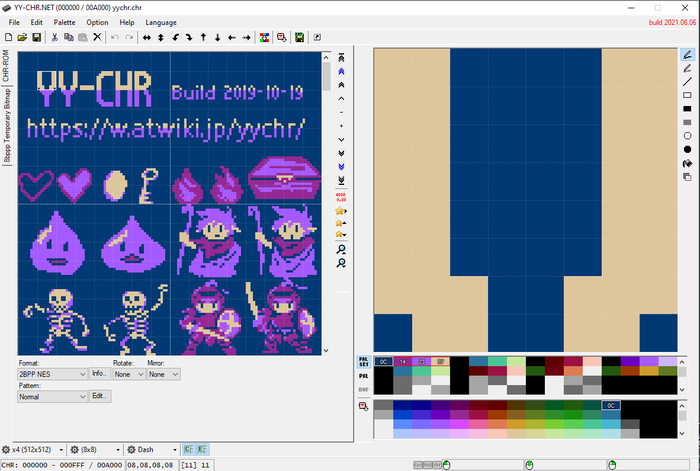Select the Pencil drawing tool
Viewport: 700px width, 471px height.
(x=687, y=54)
